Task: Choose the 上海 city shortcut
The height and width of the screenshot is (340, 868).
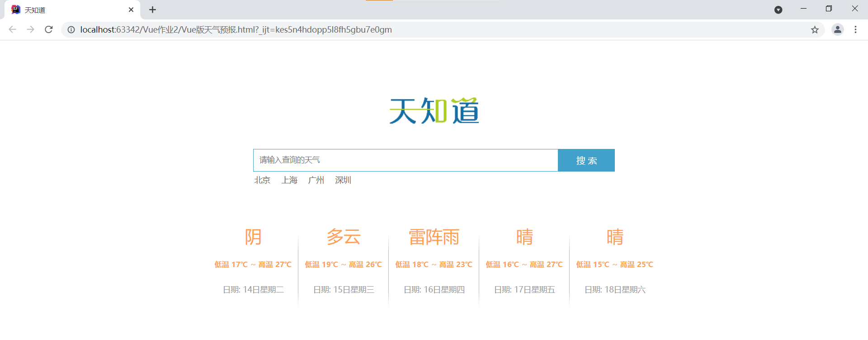Action: tap(289, 180)
